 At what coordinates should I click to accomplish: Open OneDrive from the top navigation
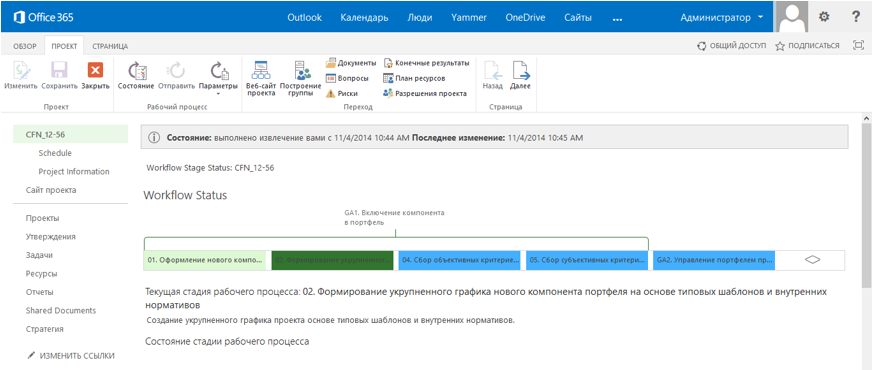pyautogui.click(x=525, y=17)
